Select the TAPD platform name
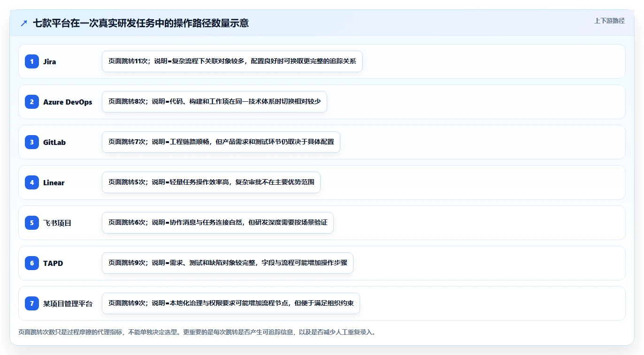Viewport: 644px width, 355px height. (x=53, y=263)
